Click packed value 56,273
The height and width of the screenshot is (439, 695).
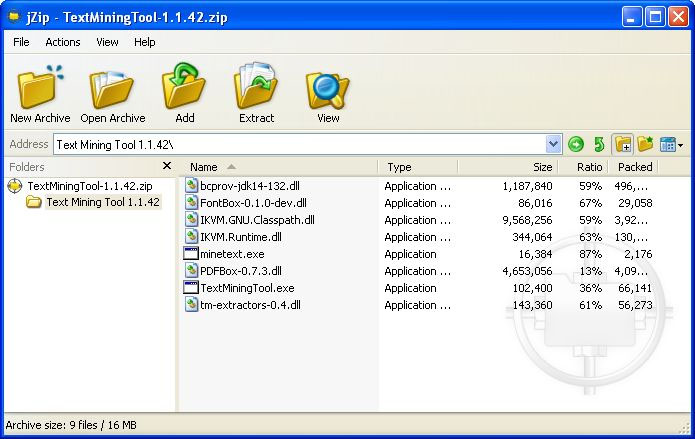click(x=635, y=305)
